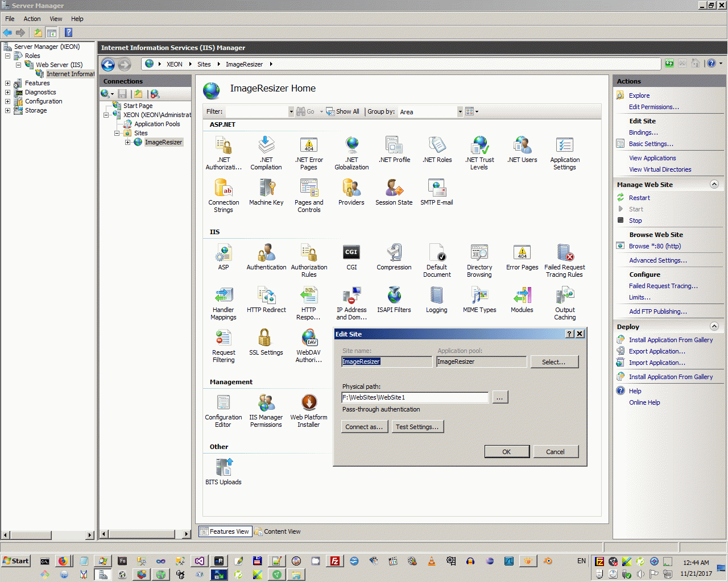Select Application Pools in Connections tree
This screenshot has height=582, width=728.
coord(157,124)
